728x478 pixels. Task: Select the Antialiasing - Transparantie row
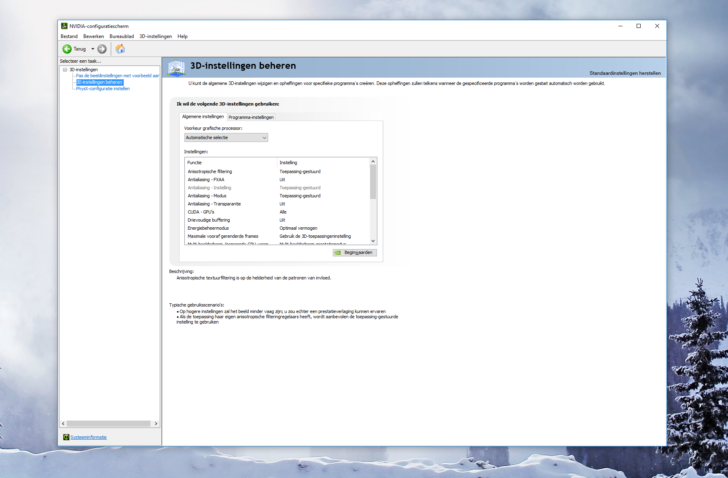coord(277,204)
